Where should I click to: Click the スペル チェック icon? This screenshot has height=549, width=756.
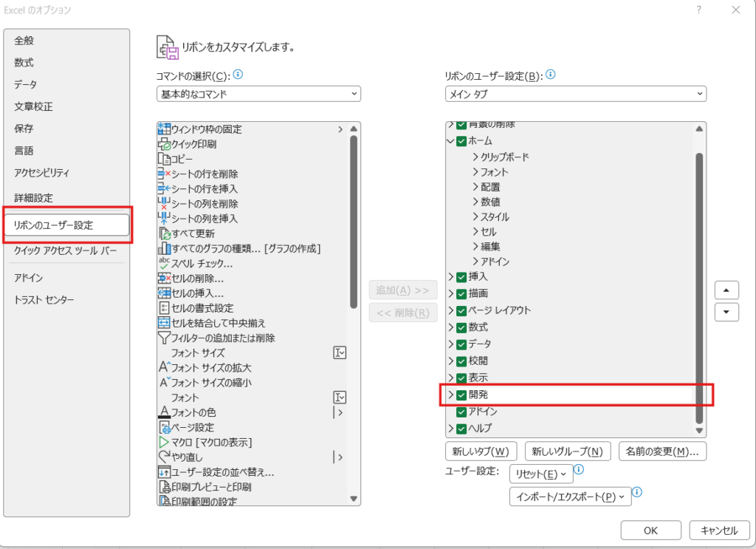coord(164,263)
